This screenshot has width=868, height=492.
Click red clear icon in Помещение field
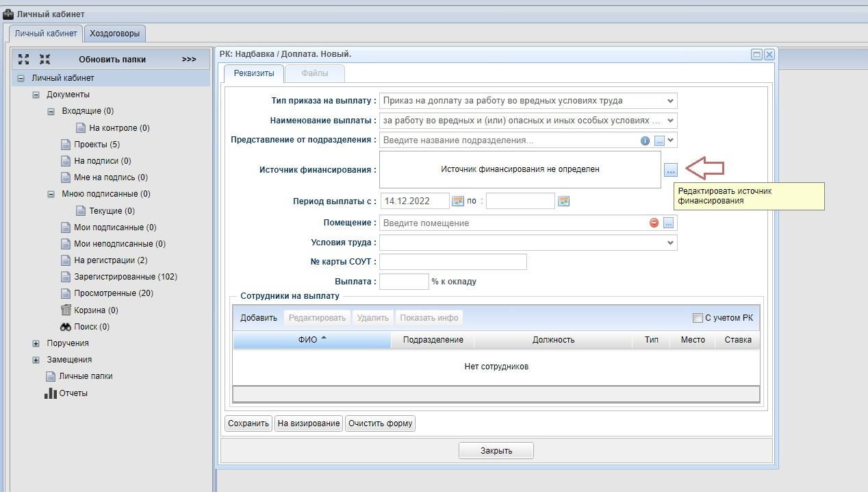click(654, 223)
